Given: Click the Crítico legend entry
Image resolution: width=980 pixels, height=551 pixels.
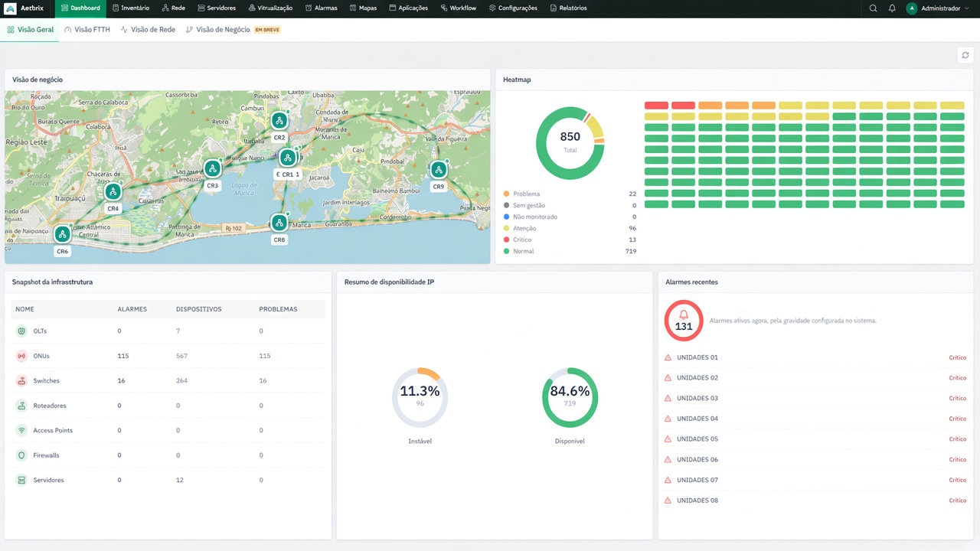Looking at the screenshot, I should tap(570, 240).
